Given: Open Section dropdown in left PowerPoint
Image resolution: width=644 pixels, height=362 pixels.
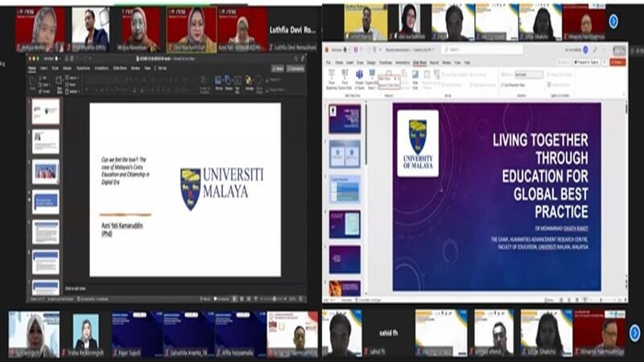Looking at the screenshot, I should coord(72,92).
